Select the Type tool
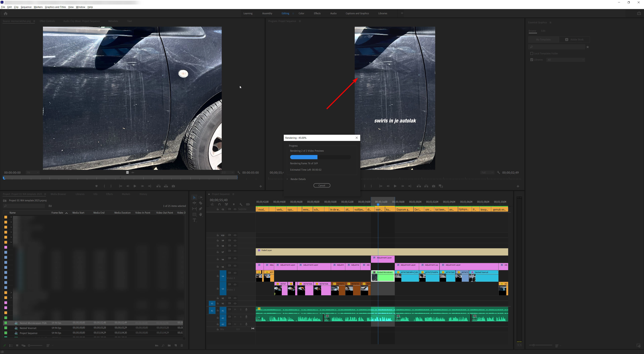Screen dimensions: 644x354 [x=195, y=220]
